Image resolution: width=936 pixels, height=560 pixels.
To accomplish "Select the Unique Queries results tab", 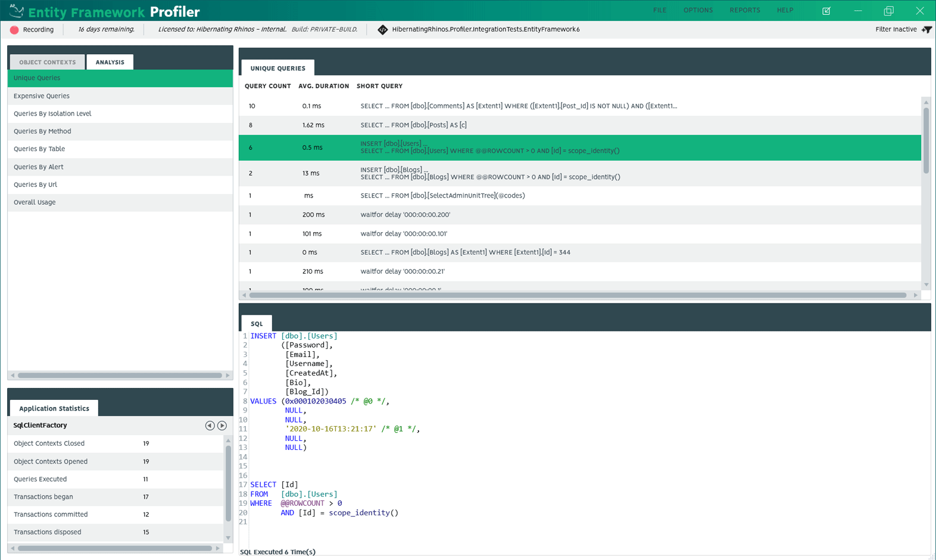I will [278, 68].
